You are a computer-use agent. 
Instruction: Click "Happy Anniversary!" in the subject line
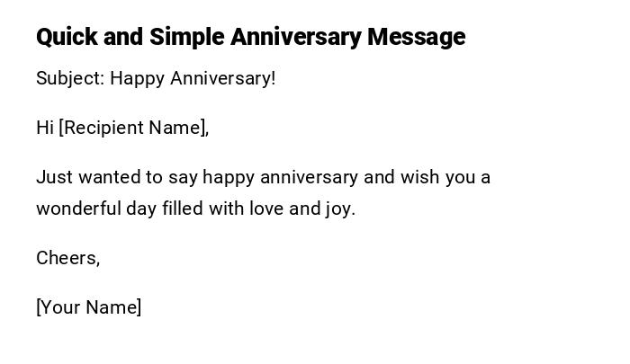193,78
